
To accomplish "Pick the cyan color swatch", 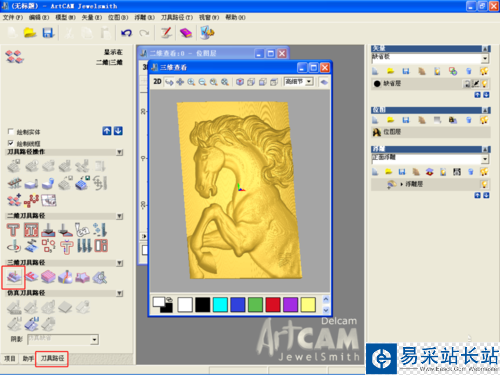I will pyautogui.click(x=220, y=304).
